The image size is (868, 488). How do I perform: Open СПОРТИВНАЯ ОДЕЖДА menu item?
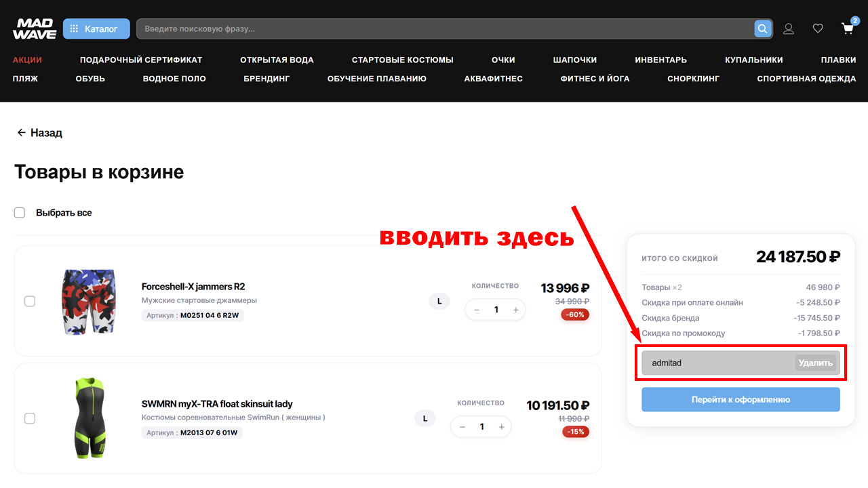pos(806,79)
